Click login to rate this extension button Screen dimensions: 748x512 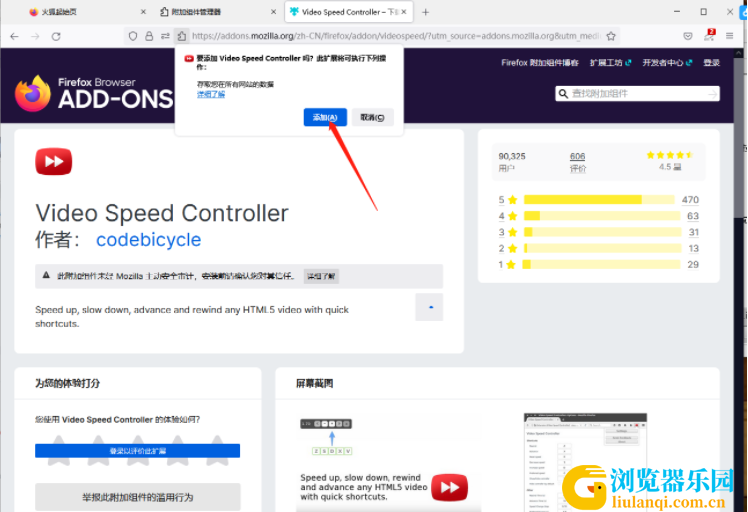[137, 450]
